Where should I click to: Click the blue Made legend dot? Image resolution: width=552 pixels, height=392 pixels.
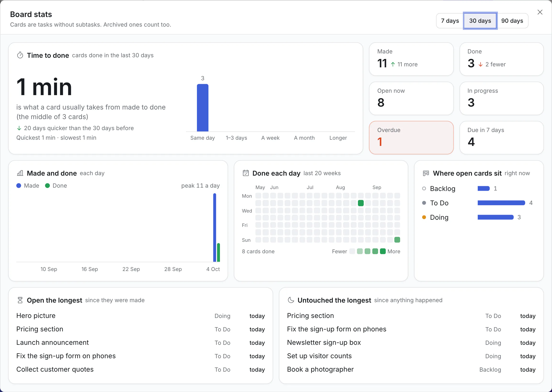click(19, 186)
